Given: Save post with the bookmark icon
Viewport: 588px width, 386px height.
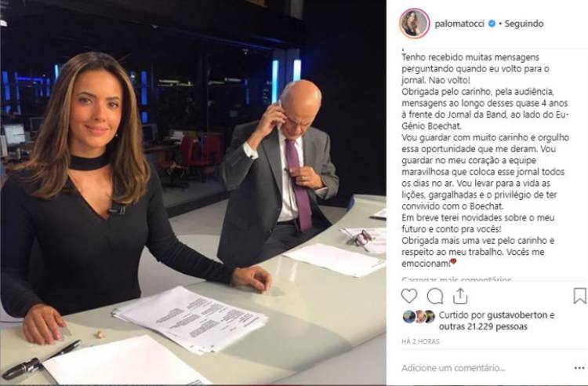Looking at the screenshot, I should (x=579, y=296).
